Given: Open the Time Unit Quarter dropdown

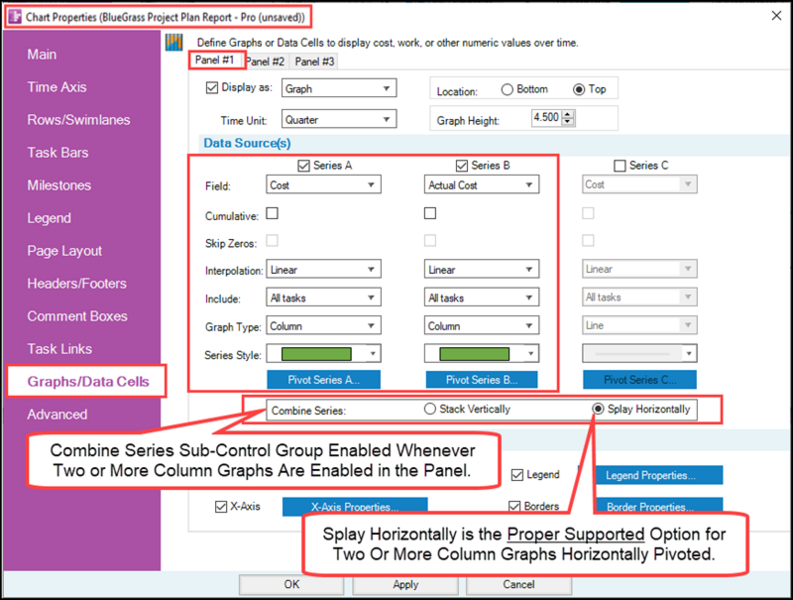Looking at the screenshot, I should tap(339, 120).
